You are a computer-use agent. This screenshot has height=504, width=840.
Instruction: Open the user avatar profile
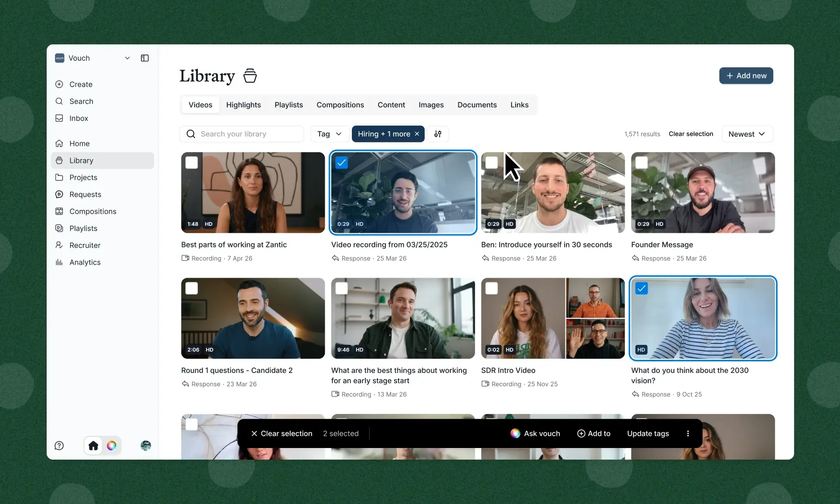(x=146, y=446)
